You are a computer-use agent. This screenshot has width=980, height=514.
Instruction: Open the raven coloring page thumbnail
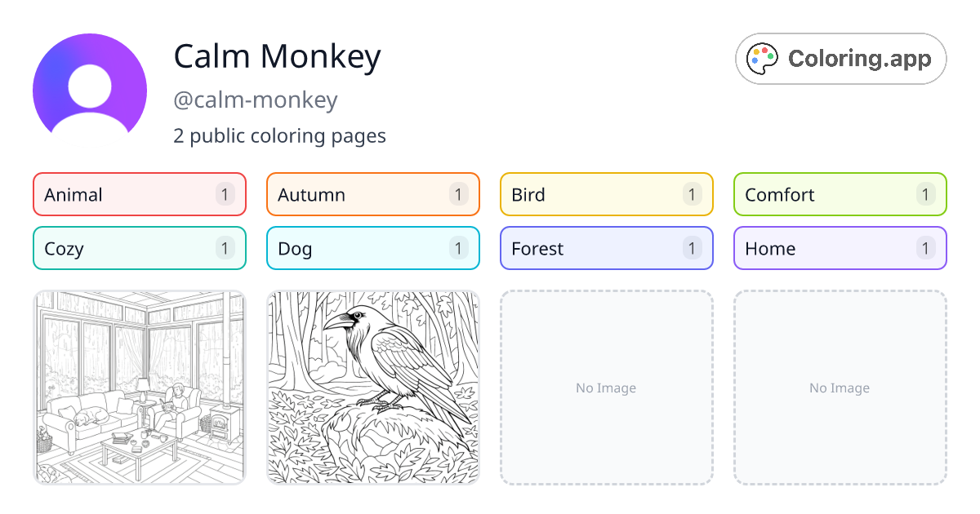pyautogui.click(x=372, y=388)
